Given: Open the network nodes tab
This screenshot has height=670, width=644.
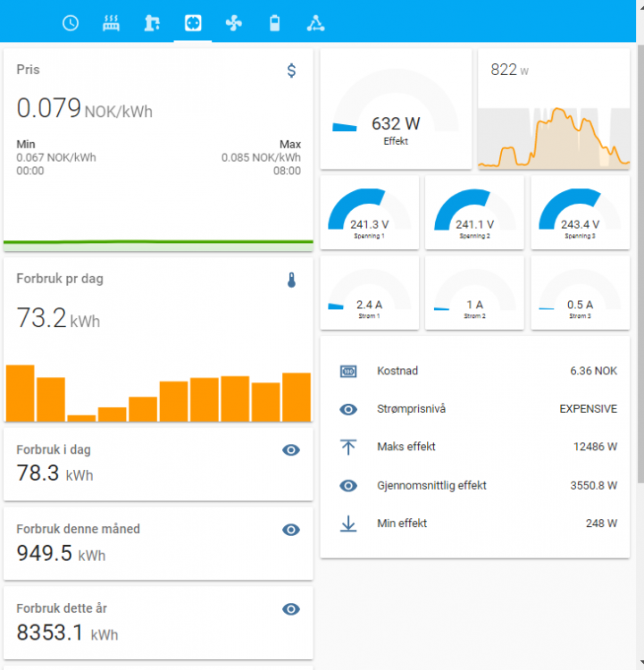Looking at the screenshot, I should point(314,23).
